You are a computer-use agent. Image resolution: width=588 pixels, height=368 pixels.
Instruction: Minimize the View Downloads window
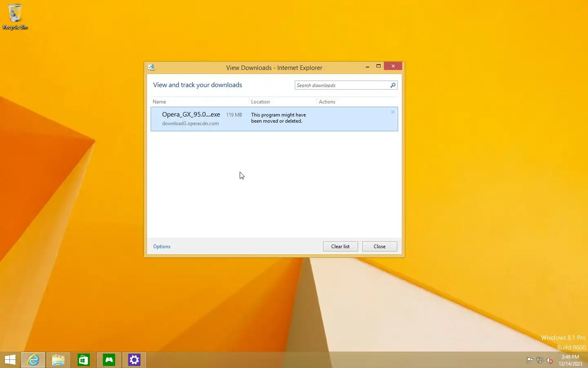(367, 66)
